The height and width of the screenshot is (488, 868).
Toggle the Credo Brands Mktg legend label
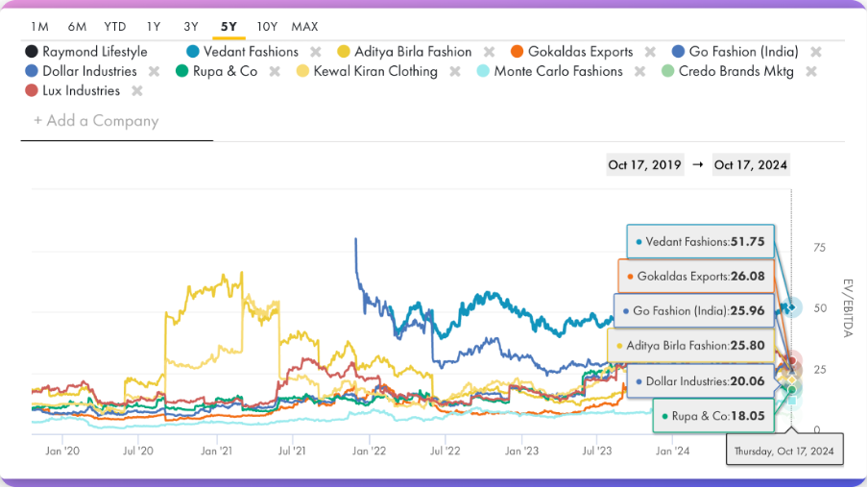coord(736,71)
